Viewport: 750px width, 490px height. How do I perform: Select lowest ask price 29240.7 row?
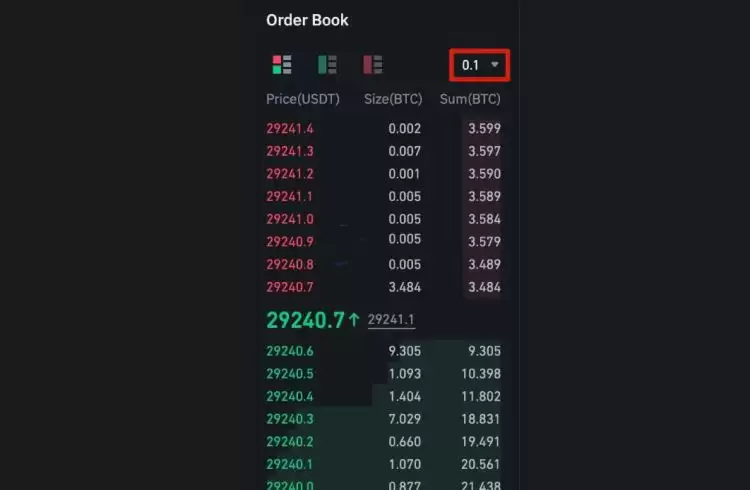pyautogui.click(x=290, y=288)
